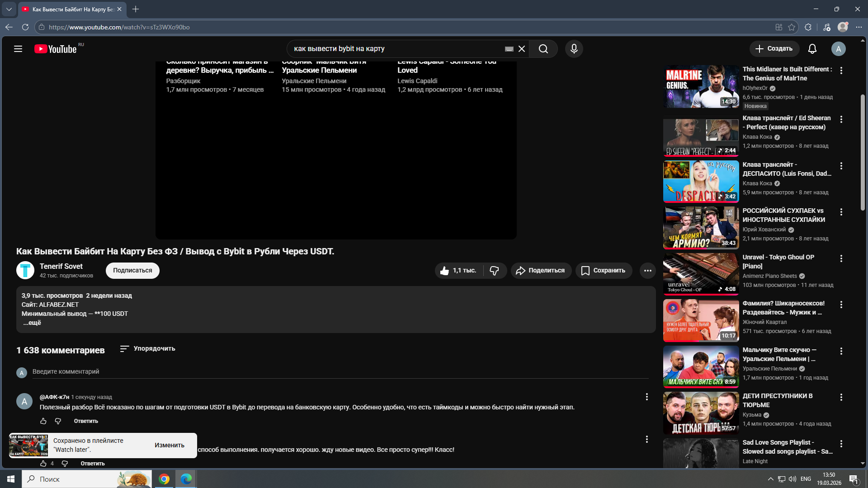This screenshot has height=488, width=868.
Task: Click the Подписаться subscribe button
Action: (132, 271)
